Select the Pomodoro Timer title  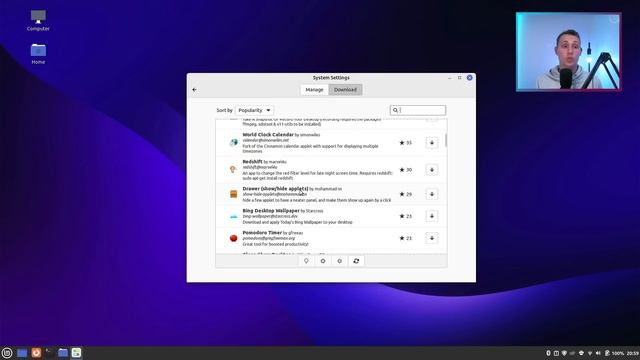tap(262, 233)
